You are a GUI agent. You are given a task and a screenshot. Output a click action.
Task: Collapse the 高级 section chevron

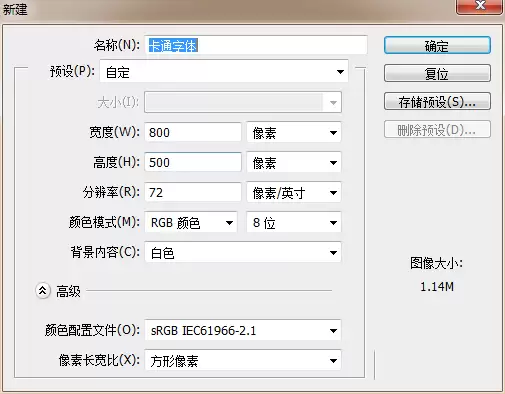point(43,291)
